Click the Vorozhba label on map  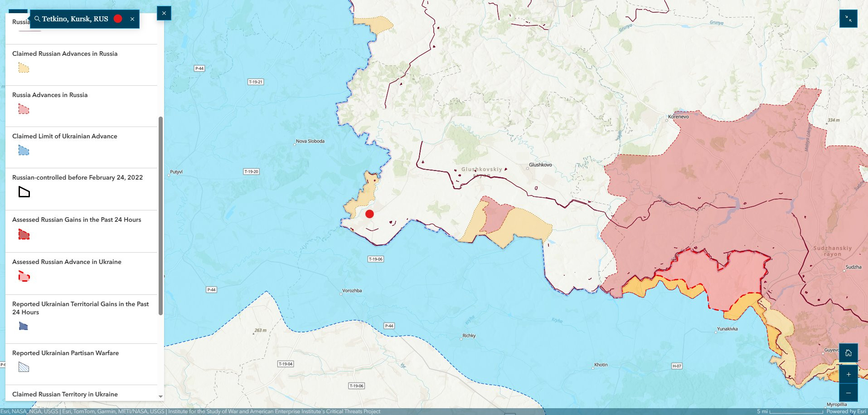point(352,291)
